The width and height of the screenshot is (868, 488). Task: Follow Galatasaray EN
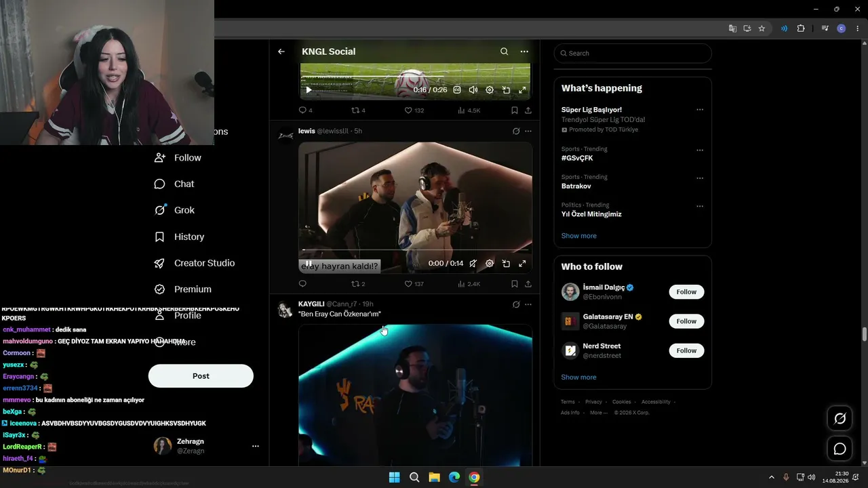tap(686, 321)
